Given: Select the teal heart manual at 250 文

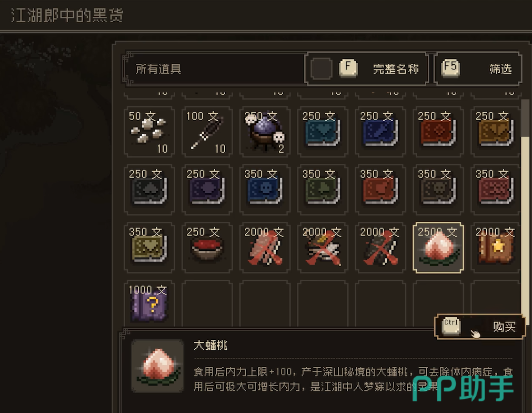Looking at the screenshot, I should click(x=323, y=132).
